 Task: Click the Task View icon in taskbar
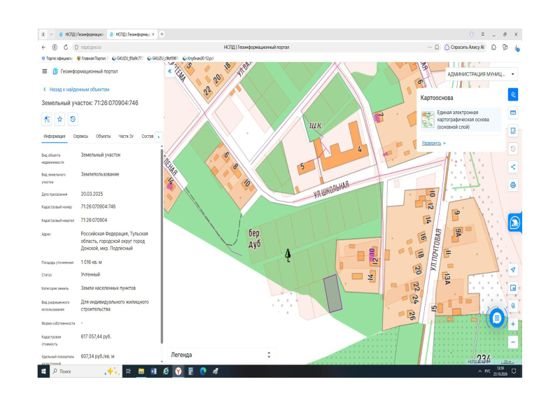point(128,372)
